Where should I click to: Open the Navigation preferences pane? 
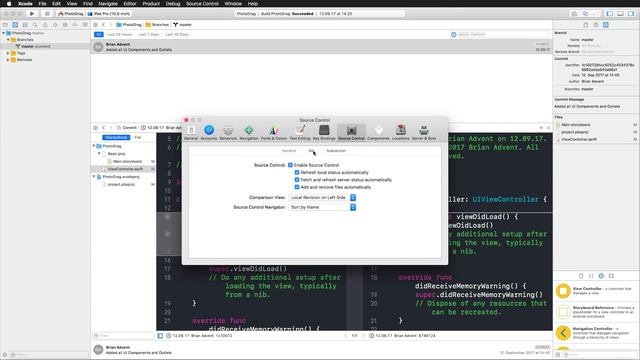[x=249, y=133]
